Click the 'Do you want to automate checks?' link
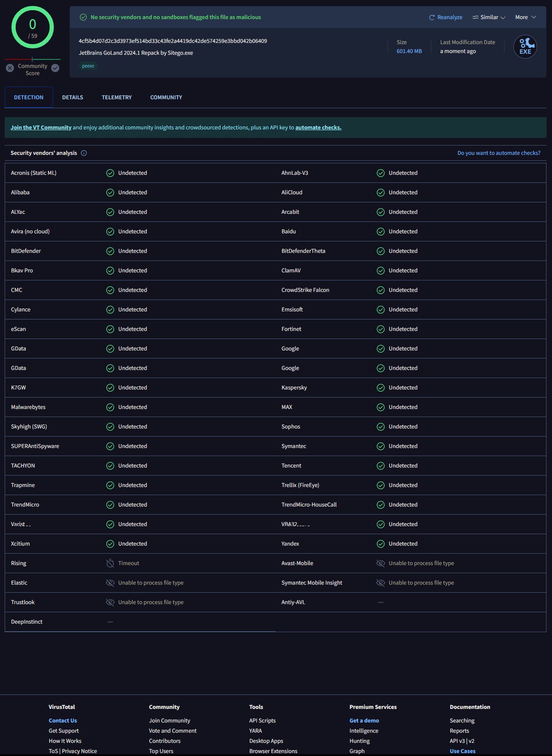The image size is (552, 756). [499, 153]
